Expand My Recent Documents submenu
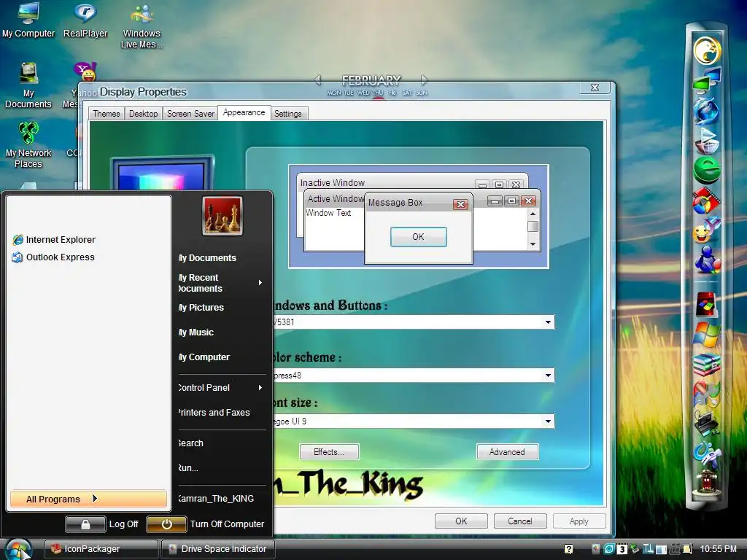Viewport: 747px width, 560px height. (221, 283)
